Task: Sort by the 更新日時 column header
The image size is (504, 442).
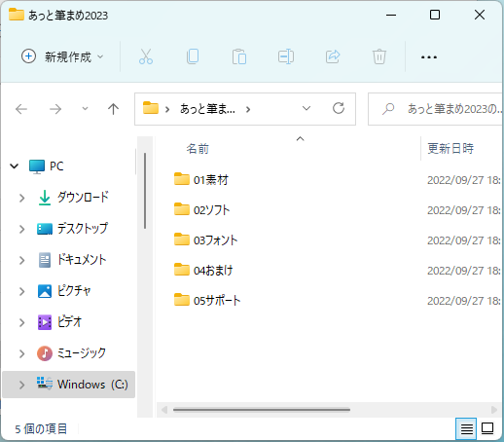Action: click(x=450, y=149)
